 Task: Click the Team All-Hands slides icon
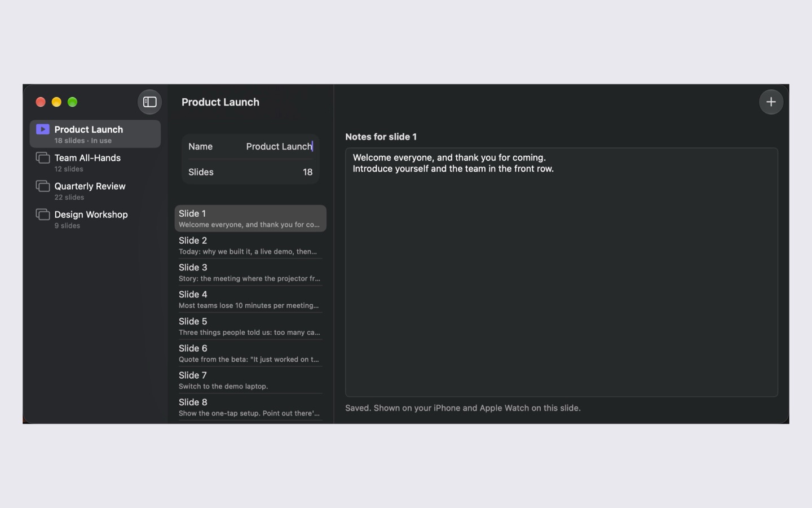coord(43,157)
